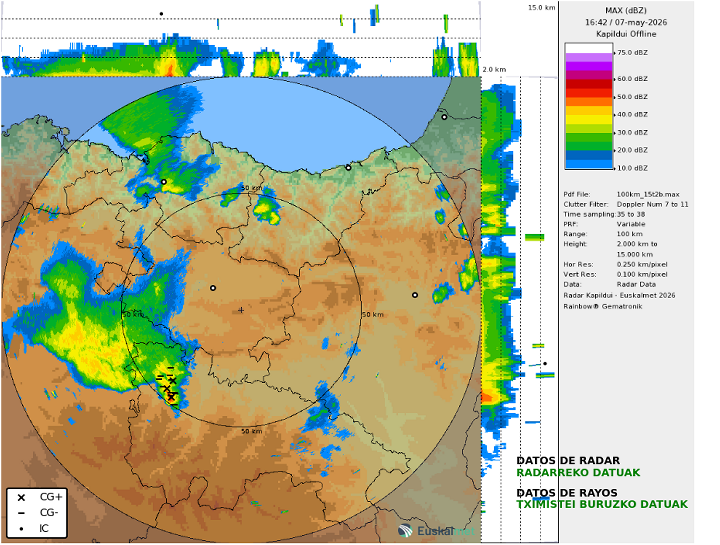Select the Bilbao city circle marker near the northwest coast

163,182
